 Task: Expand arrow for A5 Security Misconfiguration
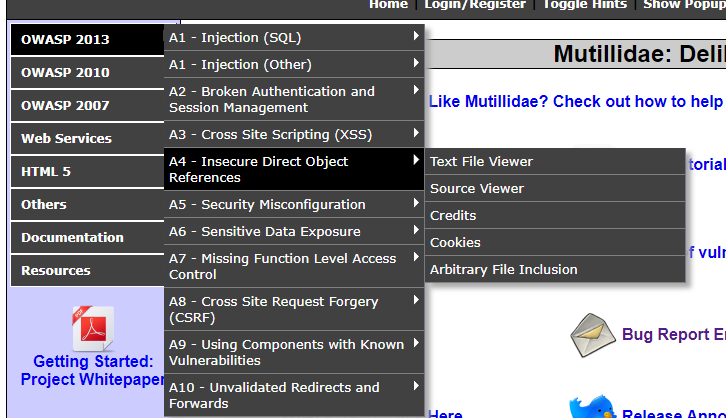click(416, 203)
